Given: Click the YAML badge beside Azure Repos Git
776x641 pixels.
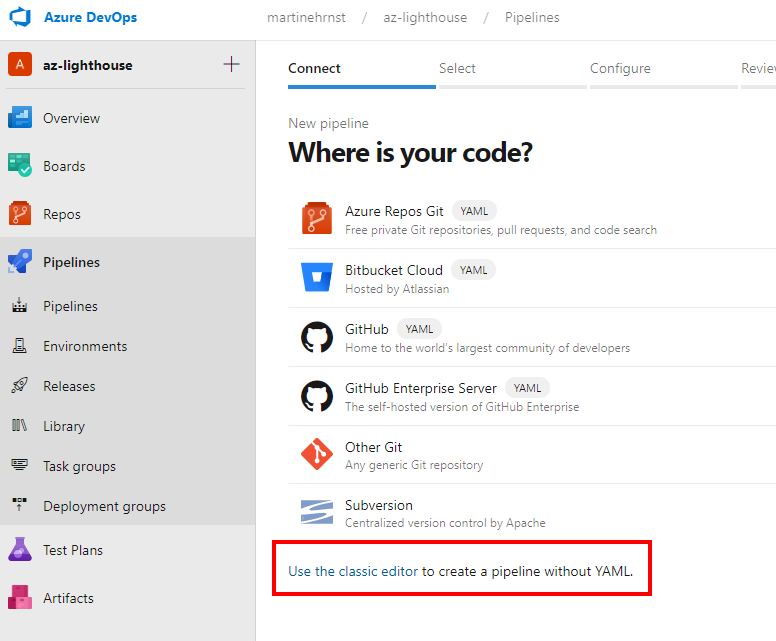Looking at the screenshot, I should [474, 211].
